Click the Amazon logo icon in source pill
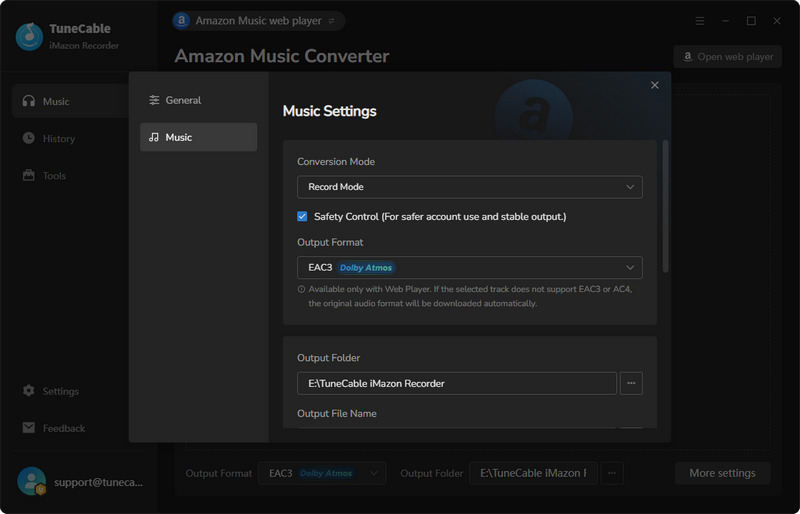 [x=181, y=20]
